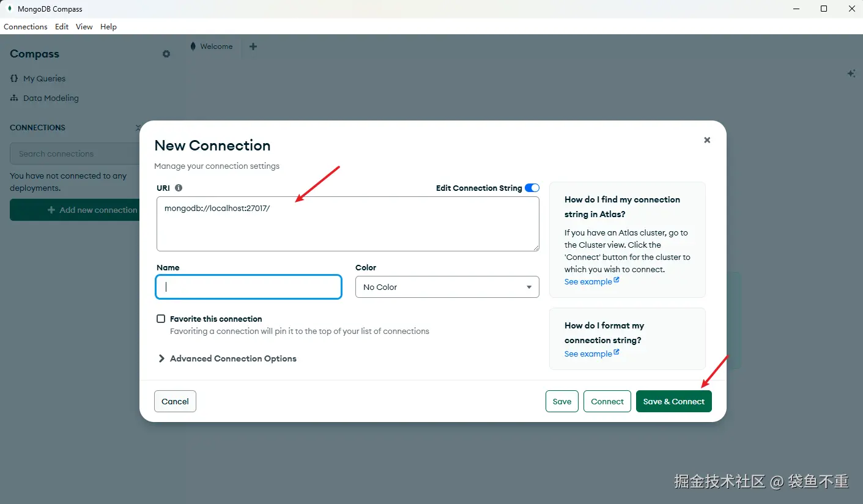Click the Compass title in the sidebar
Screen dimensions: 863x504
coord(34,54)
